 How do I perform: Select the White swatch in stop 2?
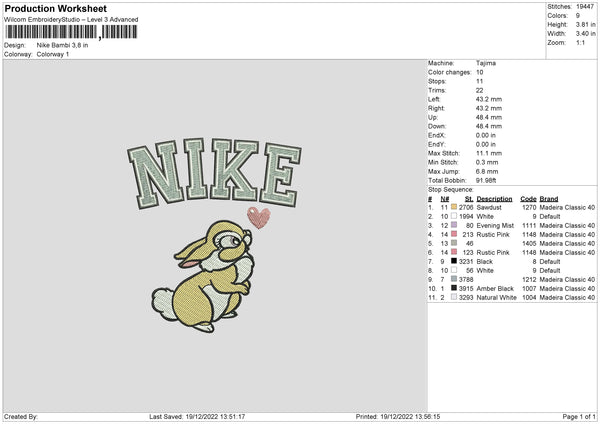click(x=454, y=216)
